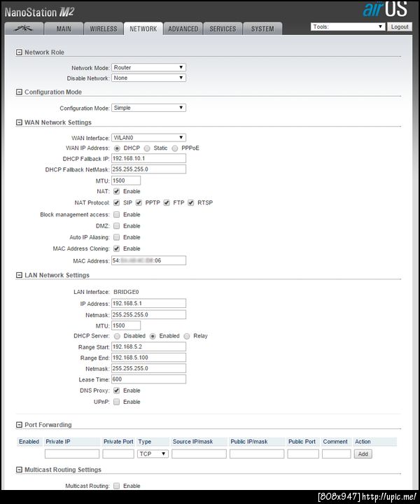
Task: Open the ADVANCED tab
Action: coord(183,29)
